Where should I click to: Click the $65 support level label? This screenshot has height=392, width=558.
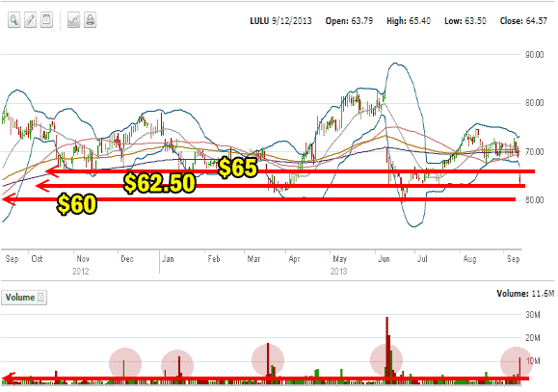coord(238,168)
